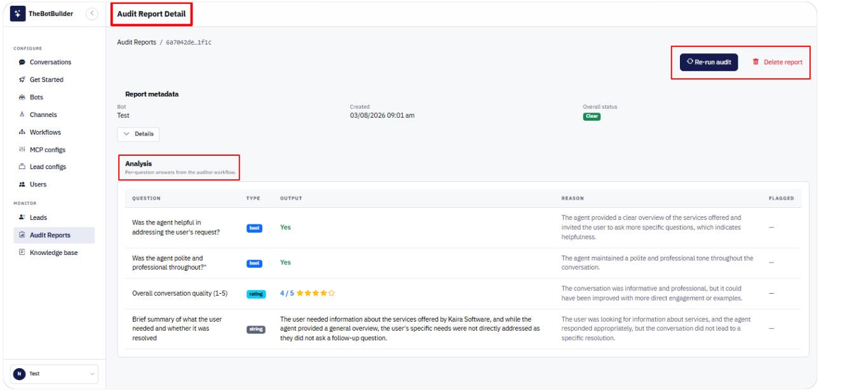Go back via Audit Reports breadcrumb link
868x391 pixels.
coord(137,43)
